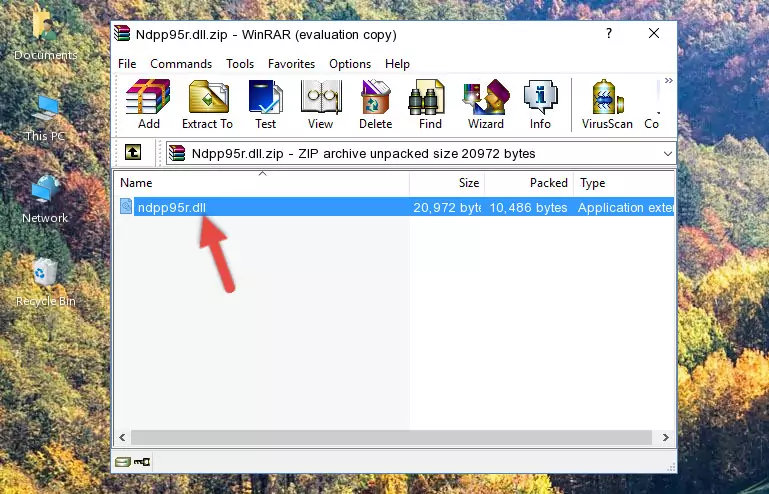Open the Options menu
Image resolution: width=769 pixels, height=494 pixels.
(x=350, y=64)
